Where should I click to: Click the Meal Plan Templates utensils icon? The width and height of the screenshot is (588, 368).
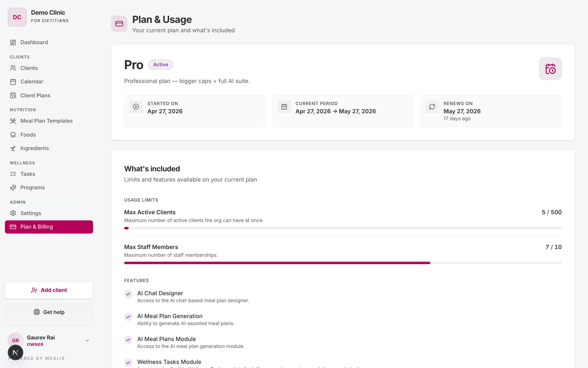(x=13, y=121)
